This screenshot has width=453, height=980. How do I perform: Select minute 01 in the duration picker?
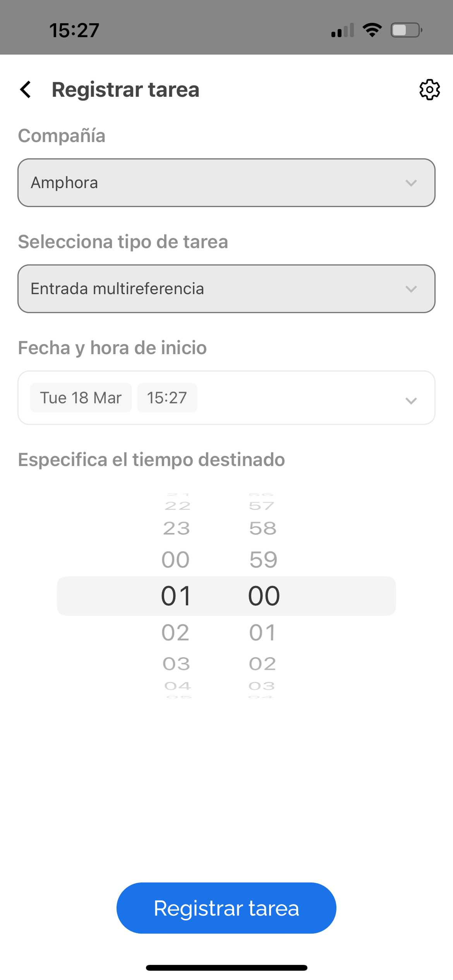[x=263, y=633]
